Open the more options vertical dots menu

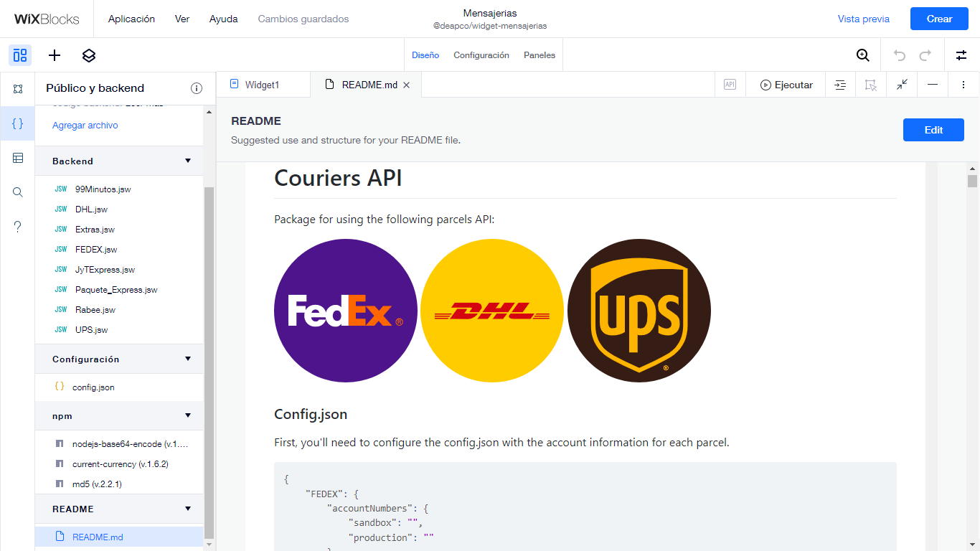point(963,85)
